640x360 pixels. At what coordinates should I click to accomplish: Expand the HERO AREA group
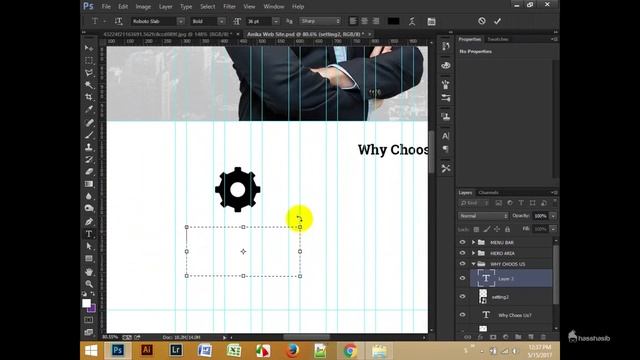(x=473, y=253)
